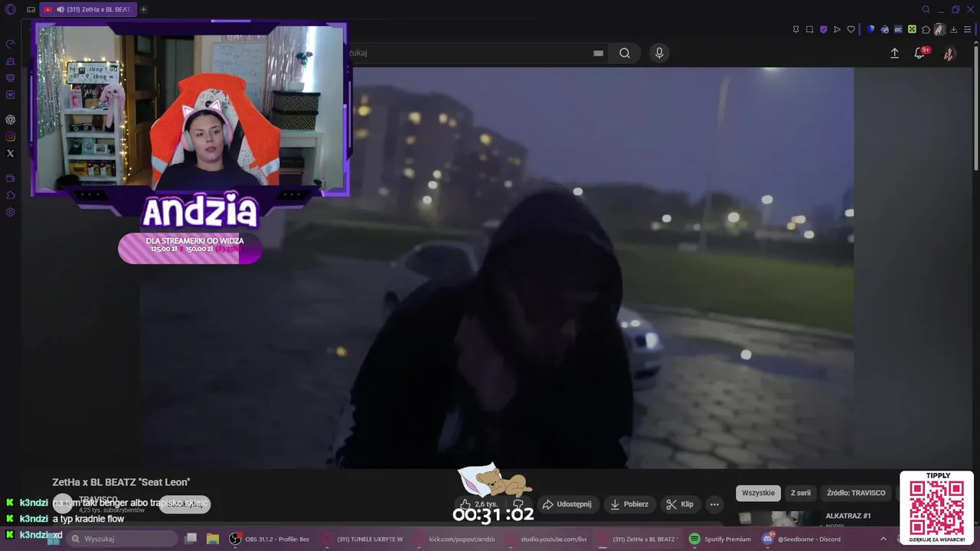The height and width of the screenshot is (551, 980).
Task: Switch to OBS 31.1.2 taskbar window
Action: coord(270,539)
